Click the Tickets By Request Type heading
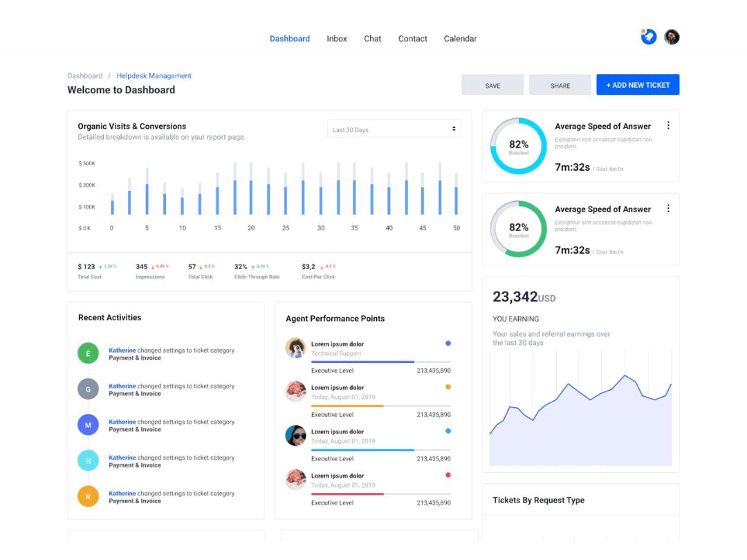 pos(538,500)
